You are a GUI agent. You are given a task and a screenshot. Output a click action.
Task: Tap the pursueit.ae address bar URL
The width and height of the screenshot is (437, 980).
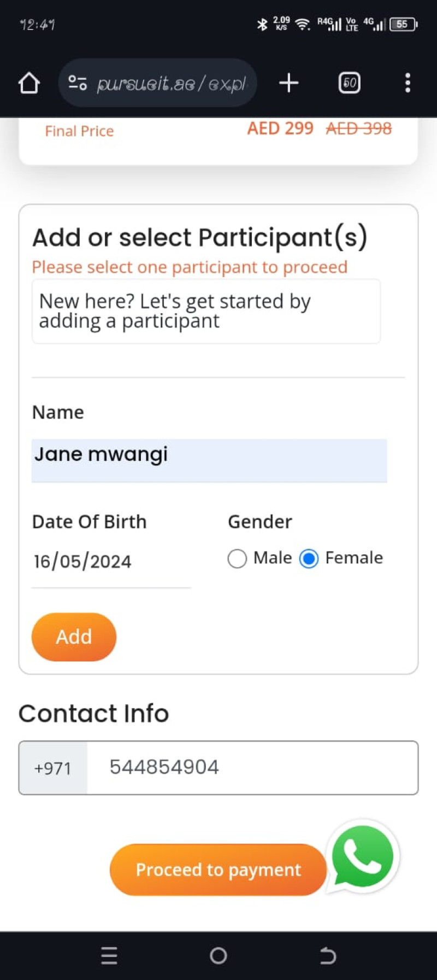pos(171,84)
